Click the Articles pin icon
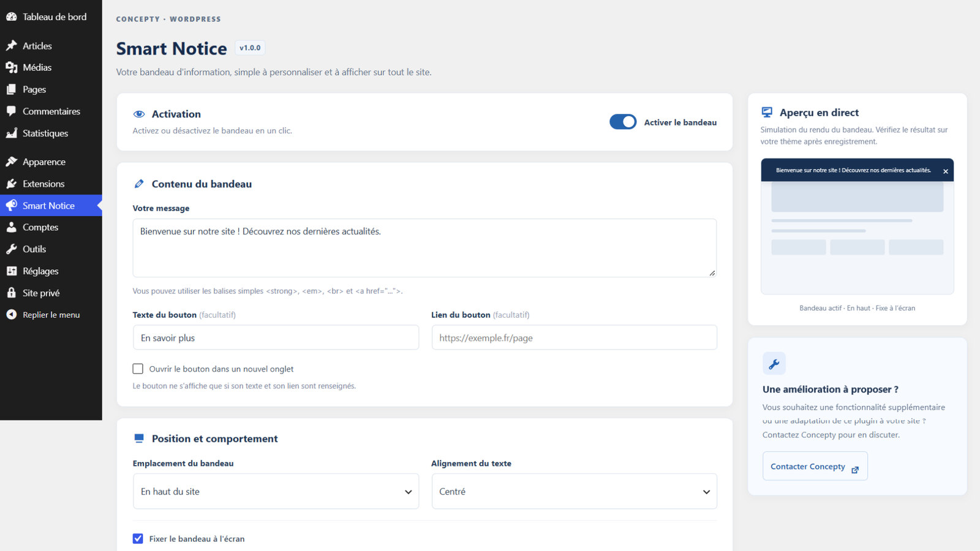 pos(11,46)
